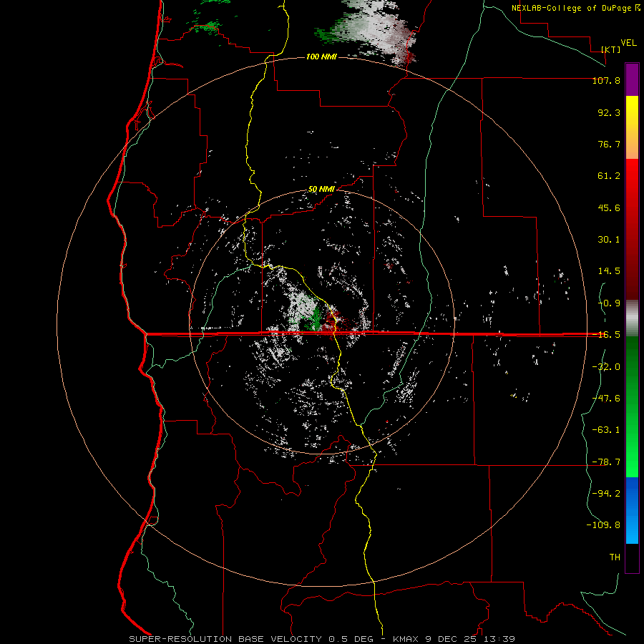The height and width of the screenshot is (644, 644).
Task: Click the 76.7 velocity scale value
Action: (x=609, y=144)
